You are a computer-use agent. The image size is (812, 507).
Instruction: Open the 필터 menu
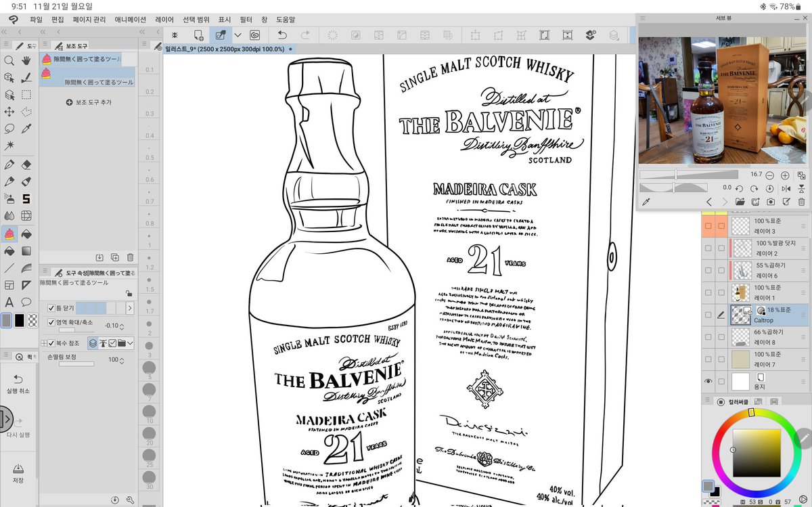(246, 20)
